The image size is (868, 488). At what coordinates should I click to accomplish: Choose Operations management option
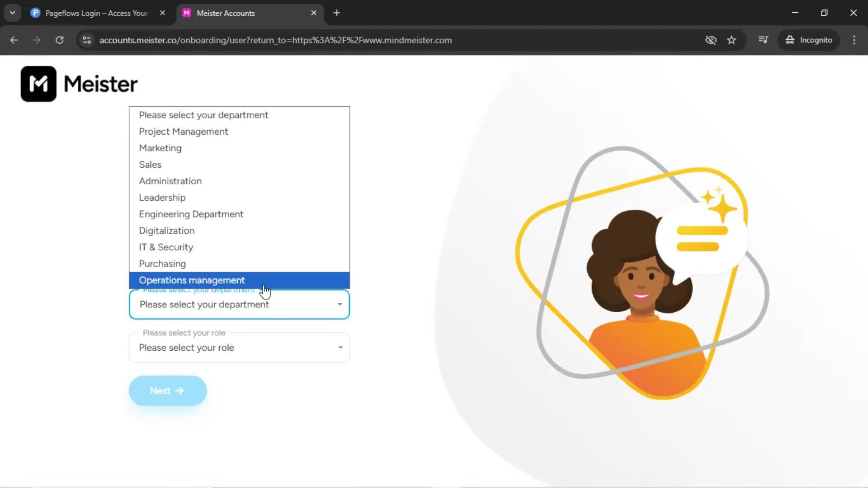(239, 280)
